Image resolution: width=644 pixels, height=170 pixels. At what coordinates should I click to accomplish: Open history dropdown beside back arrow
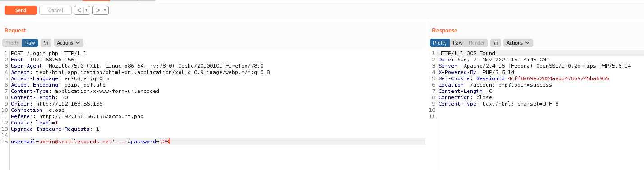click(x=87, y=10)
